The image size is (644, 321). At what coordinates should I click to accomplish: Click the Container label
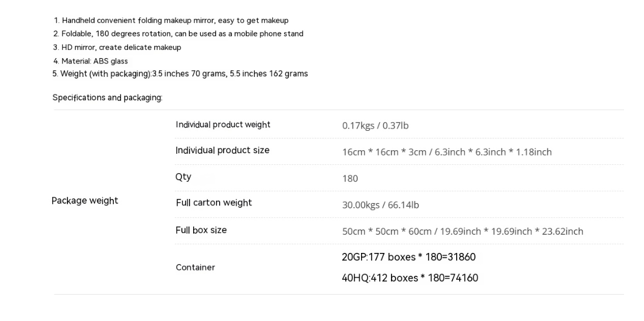click(195, 268)
